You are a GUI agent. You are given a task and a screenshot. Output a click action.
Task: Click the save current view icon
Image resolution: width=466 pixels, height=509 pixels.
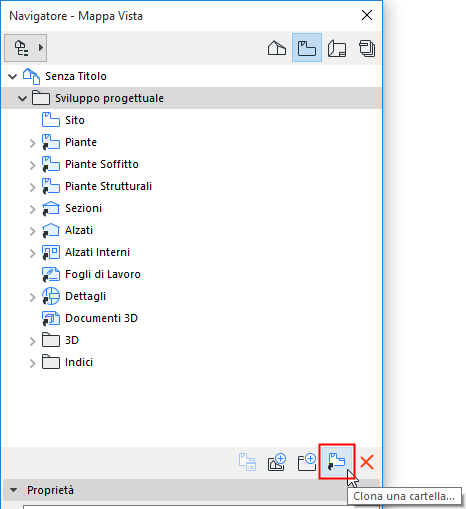(277, 462)
